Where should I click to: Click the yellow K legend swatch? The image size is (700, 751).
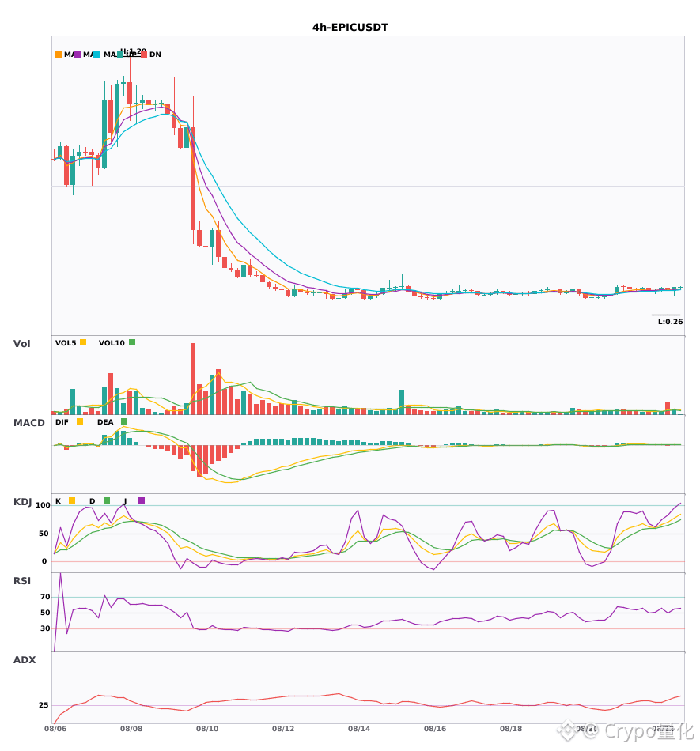click(x=72, y=500)
